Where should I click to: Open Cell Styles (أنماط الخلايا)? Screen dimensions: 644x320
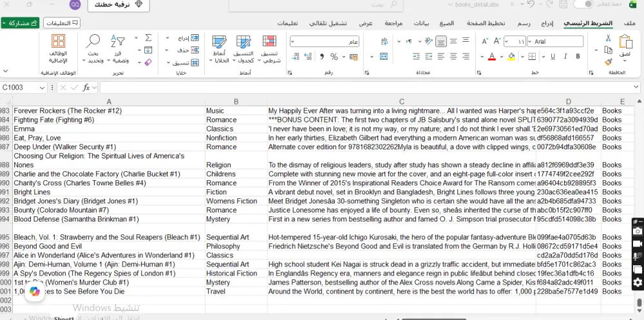(219, 50)
